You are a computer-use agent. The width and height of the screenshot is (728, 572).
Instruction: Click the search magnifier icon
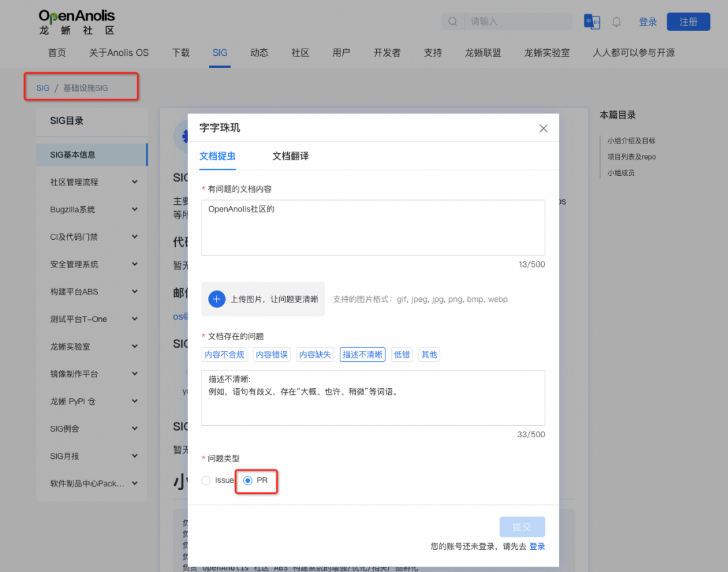pos(453,22)
